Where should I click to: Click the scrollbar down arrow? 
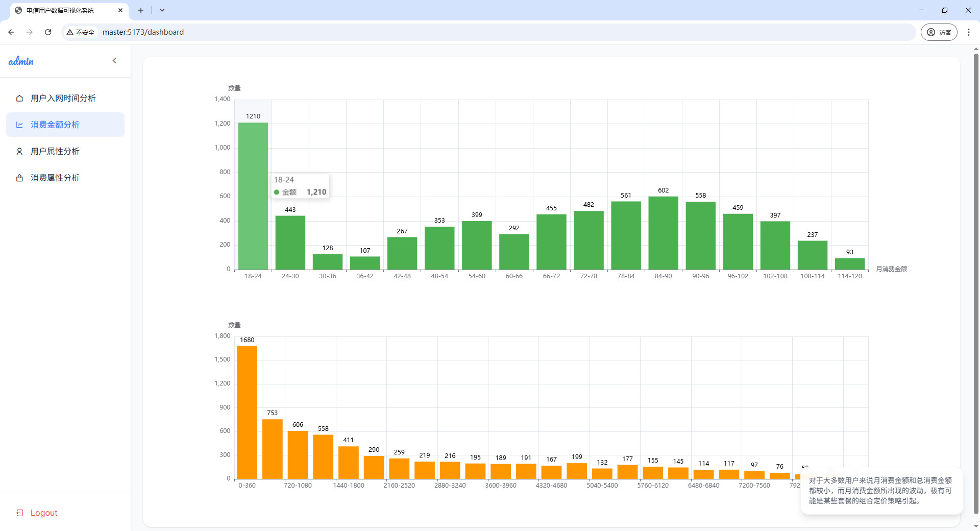[976, 526]
